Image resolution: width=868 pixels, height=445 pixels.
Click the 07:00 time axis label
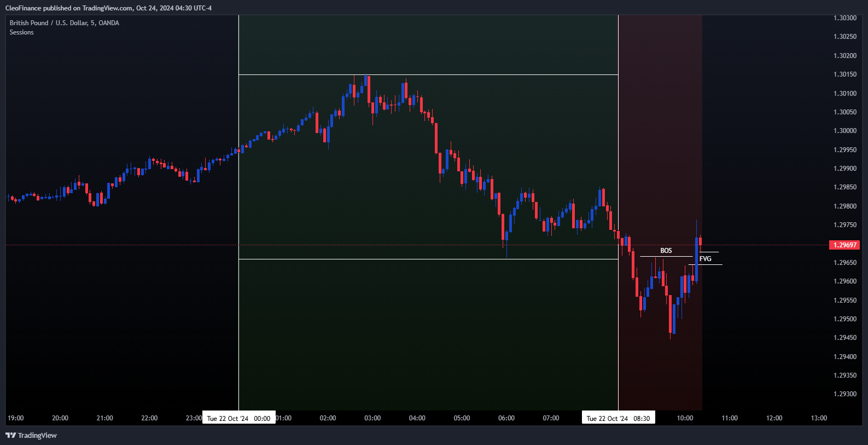pos(551,418)
